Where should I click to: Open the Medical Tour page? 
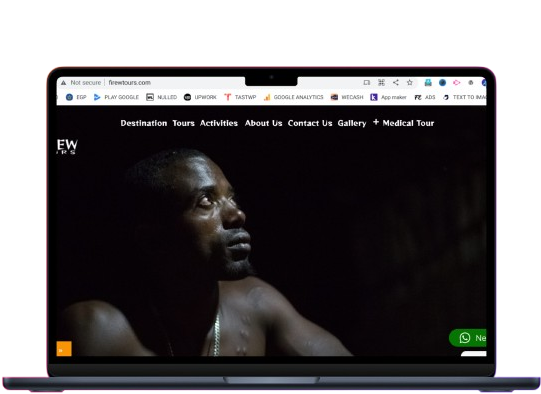point(408,123)
